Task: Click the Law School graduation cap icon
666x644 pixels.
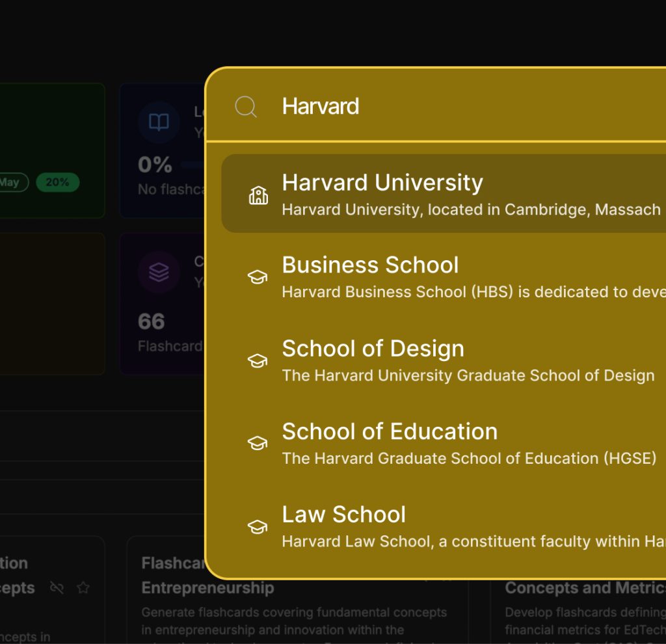Action: tap(258, 527)
